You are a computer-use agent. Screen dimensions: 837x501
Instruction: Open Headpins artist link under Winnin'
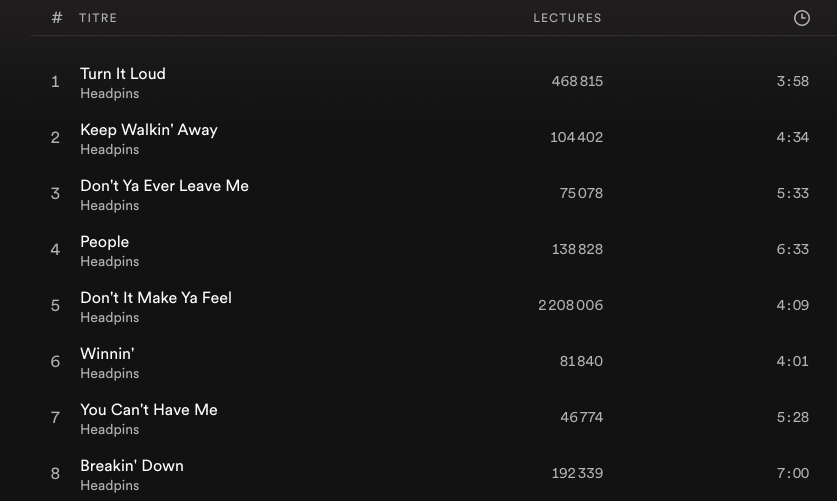tap(109, 374)
